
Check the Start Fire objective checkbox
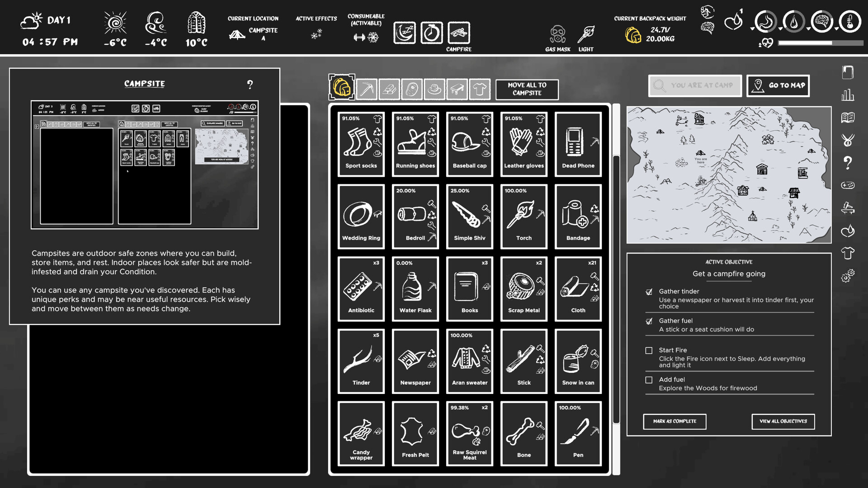649,350
